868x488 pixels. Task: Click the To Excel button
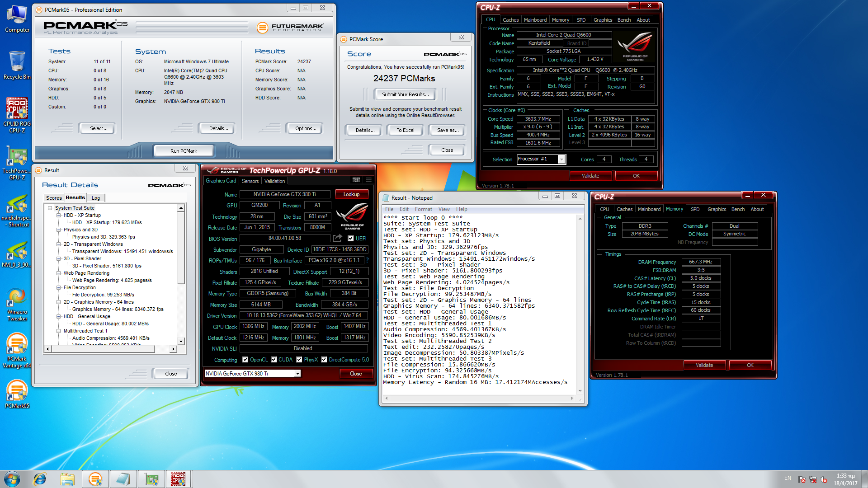405,130
